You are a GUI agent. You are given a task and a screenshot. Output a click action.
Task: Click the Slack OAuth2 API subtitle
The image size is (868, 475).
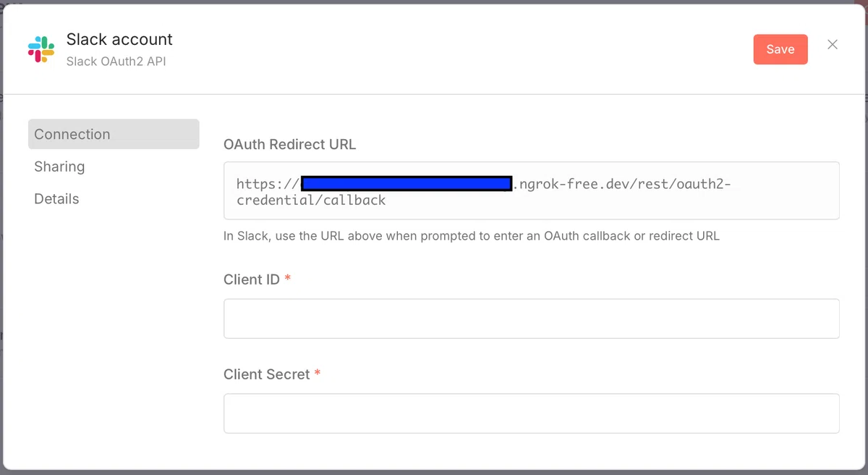(116, 62)
